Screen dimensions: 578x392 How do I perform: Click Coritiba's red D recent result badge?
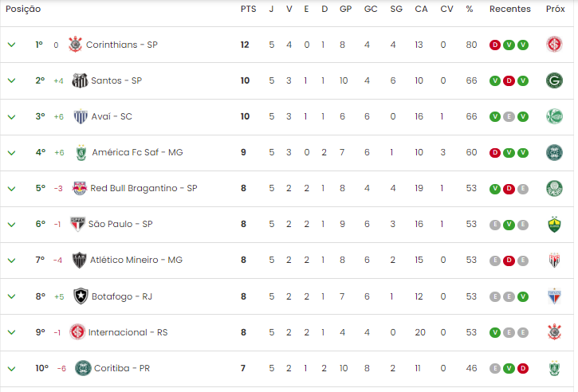(523, 368)
